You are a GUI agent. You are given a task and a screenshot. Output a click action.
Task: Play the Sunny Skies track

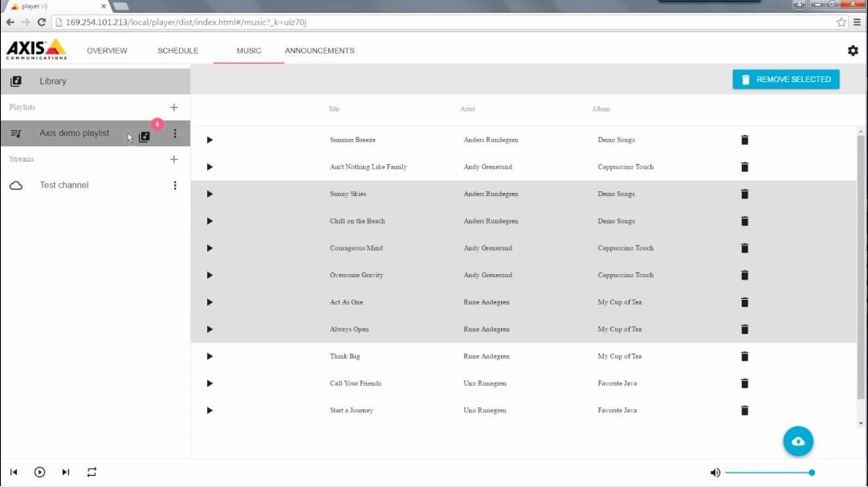click(210, 194)
